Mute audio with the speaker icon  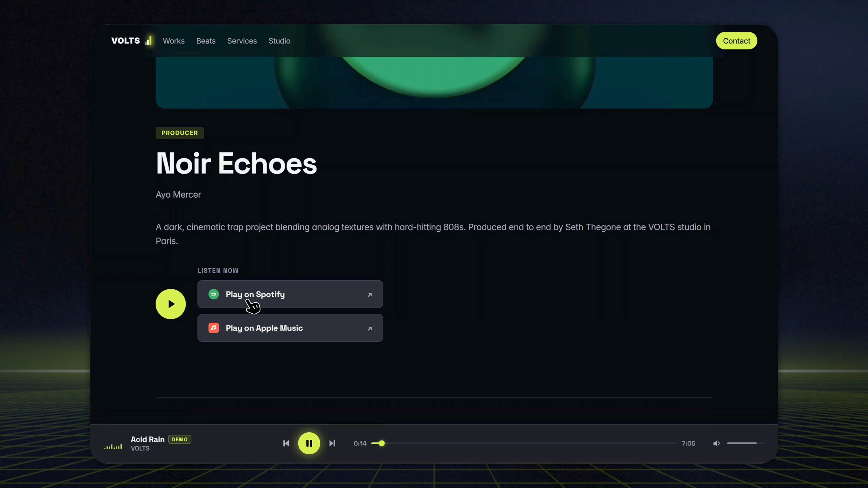(x=716, y=443)
